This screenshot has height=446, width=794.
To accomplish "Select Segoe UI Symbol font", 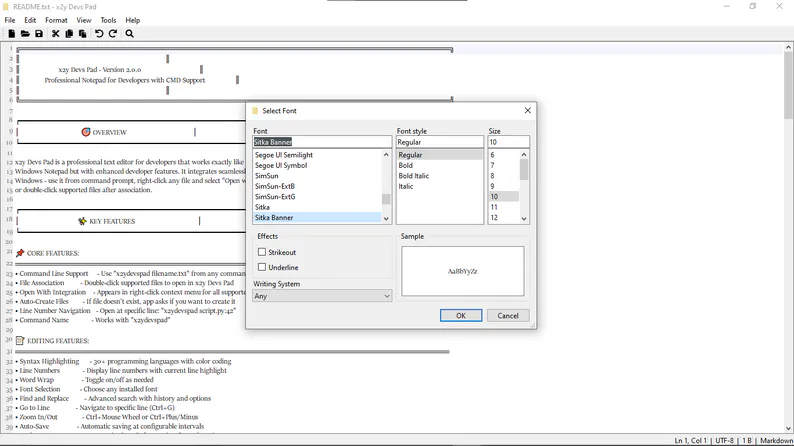I will point(317,166).
